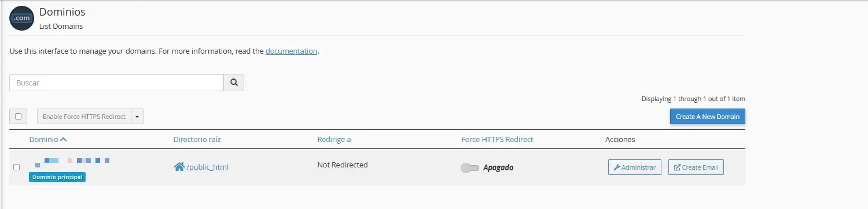Click the magnifying glass search icon
The height and width of the screenshot is (209, 868).
click(x=234, y=83)
